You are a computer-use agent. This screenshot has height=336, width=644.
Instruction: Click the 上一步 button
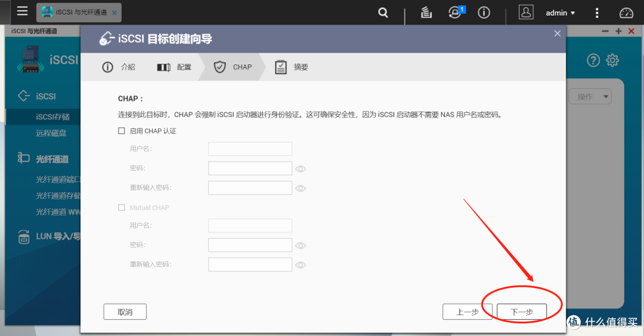467,312
